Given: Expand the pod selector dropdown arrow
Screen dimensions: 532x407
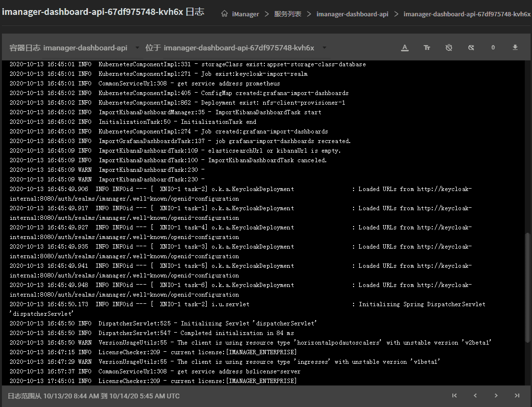Looking at the screenshot, I should pos(325,48).
